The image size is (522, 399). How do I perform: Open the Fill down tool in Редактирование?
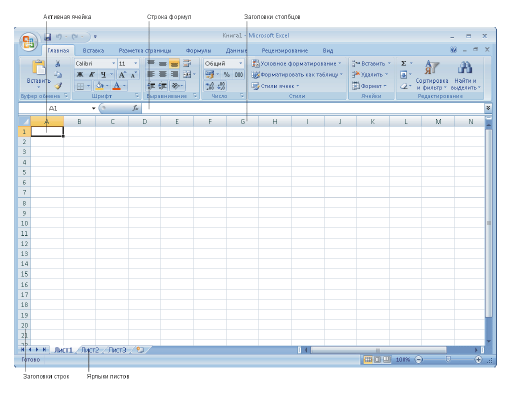click(404, 75)
